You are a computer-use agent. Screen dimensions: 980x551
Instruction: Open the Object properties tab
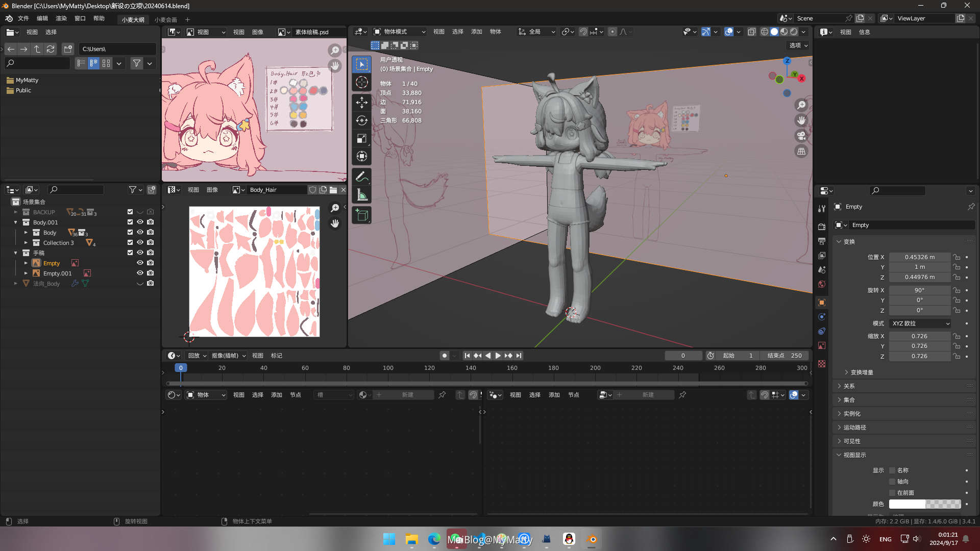822,303
